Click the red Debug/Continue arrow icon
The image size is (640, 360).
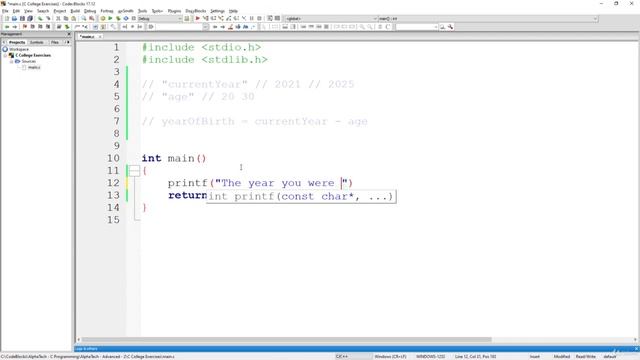click(x=198, y=19)
